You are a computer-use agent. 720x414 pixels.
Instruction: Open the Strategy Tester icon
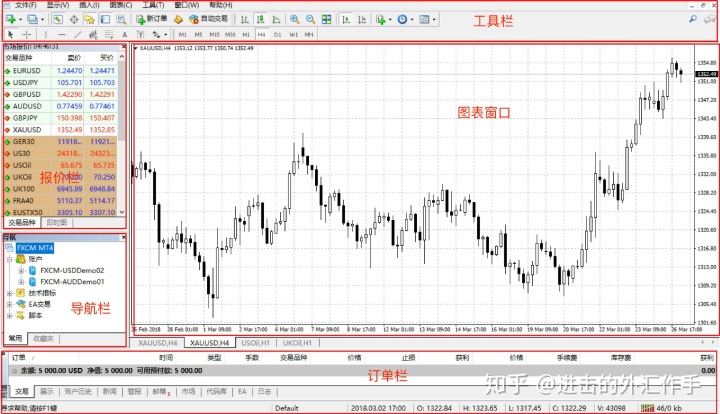pos(121,19)
